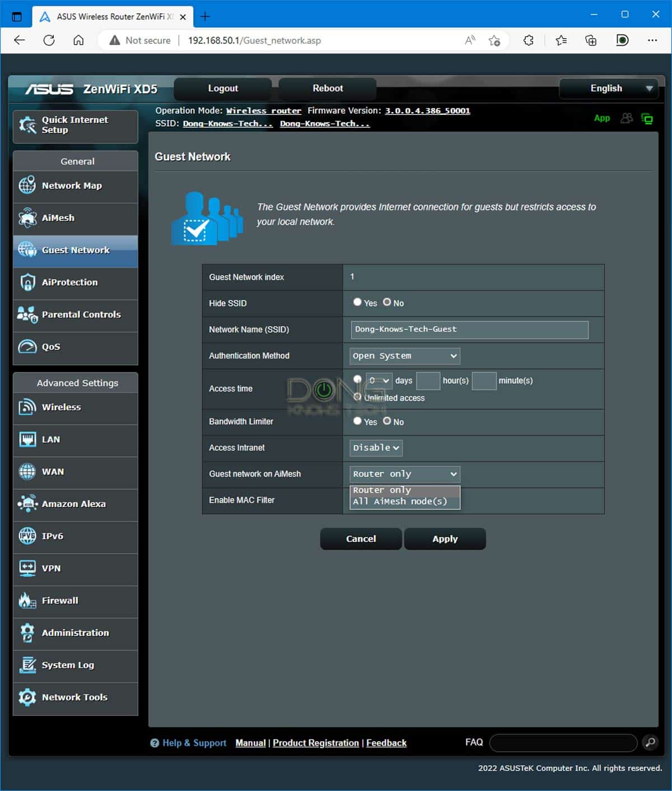
Task: Open the Product Registration link
Action: point(316,743)
